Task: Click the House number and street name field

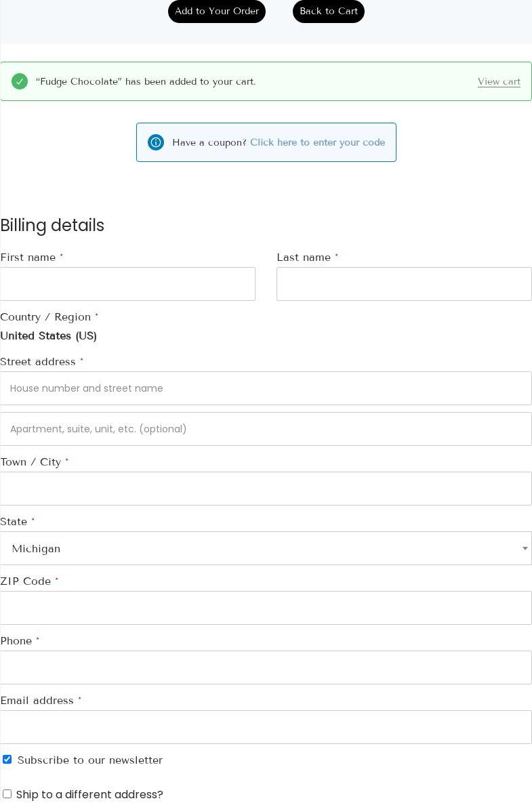Action: tap(266, 388)
